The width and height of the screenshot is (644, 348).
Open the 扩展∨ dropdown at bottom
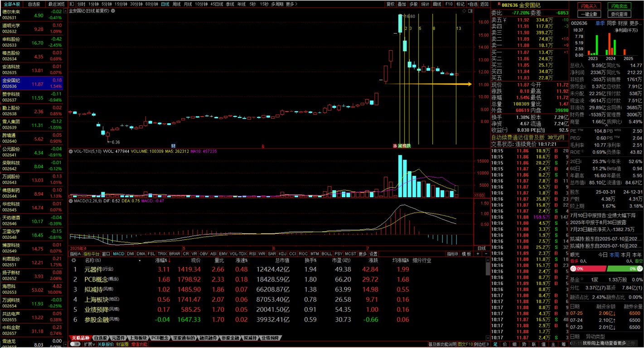(x=89, y=344)
